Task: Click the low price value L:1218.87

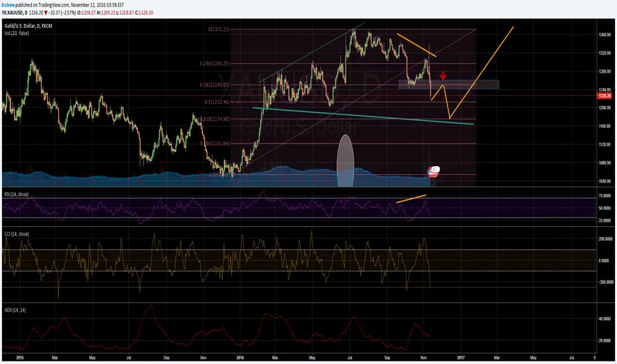Action: 125,13
